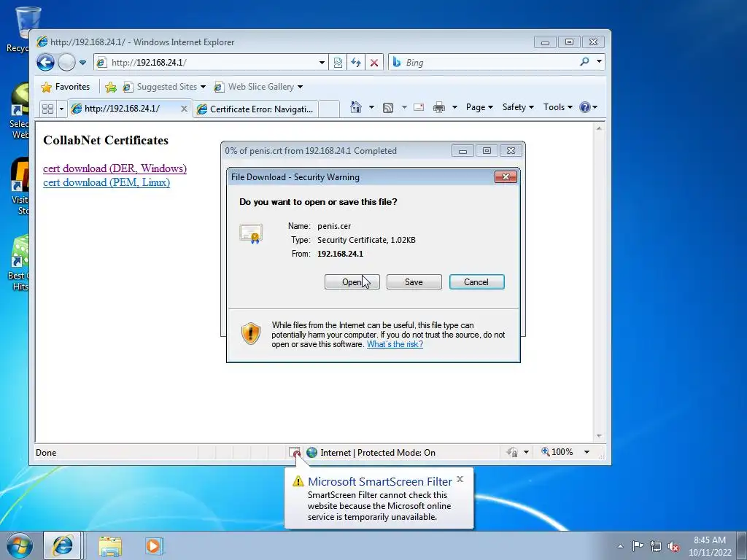
Task: Click the Action Center flag tray icon
Action: (x=638, y=545)
